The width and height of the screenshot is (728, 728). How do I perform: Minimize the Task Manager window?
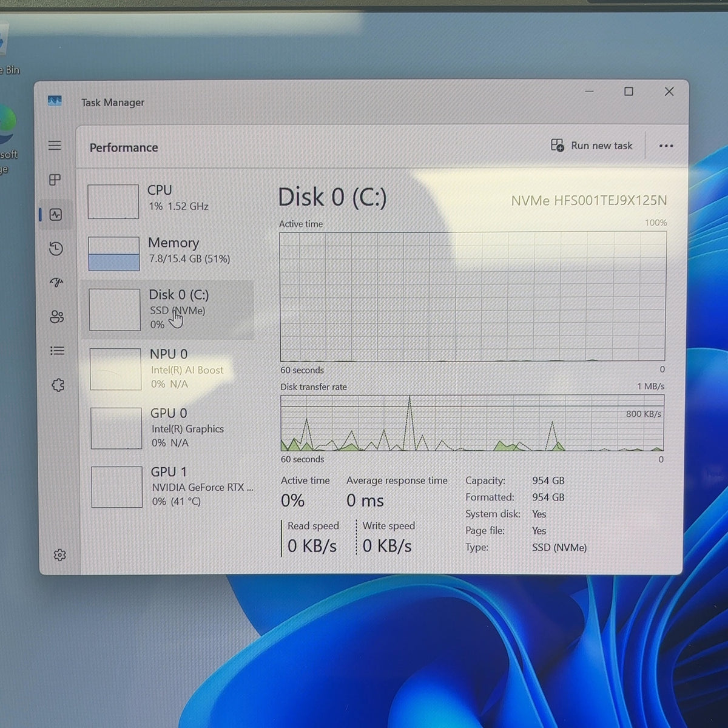589,92
